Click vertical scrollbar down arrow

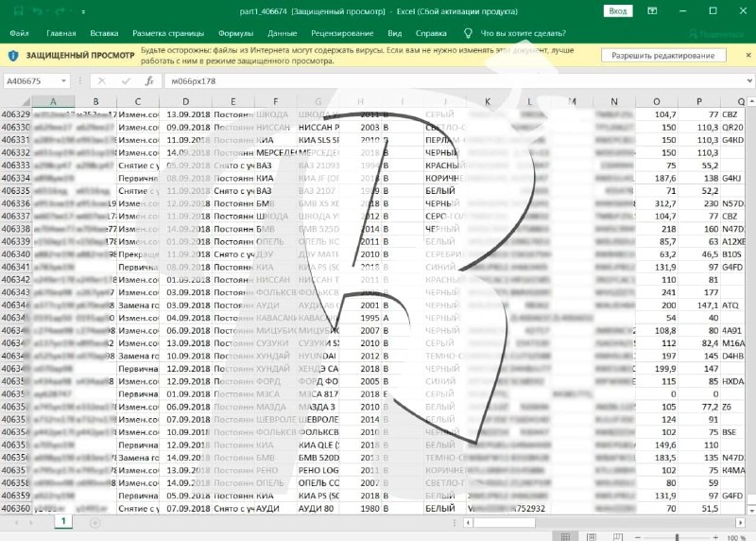point(751,510)
